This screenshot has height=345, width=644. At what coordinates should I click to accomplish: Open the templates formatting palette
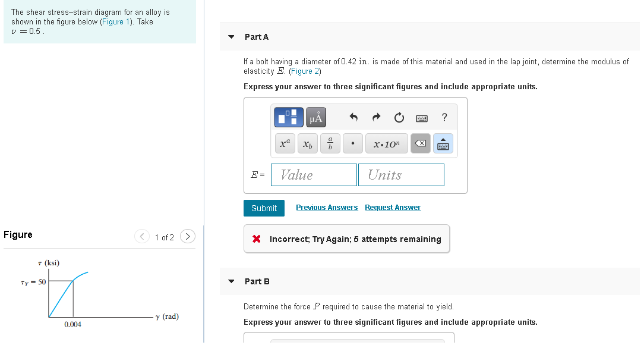[x=289, y=117]
